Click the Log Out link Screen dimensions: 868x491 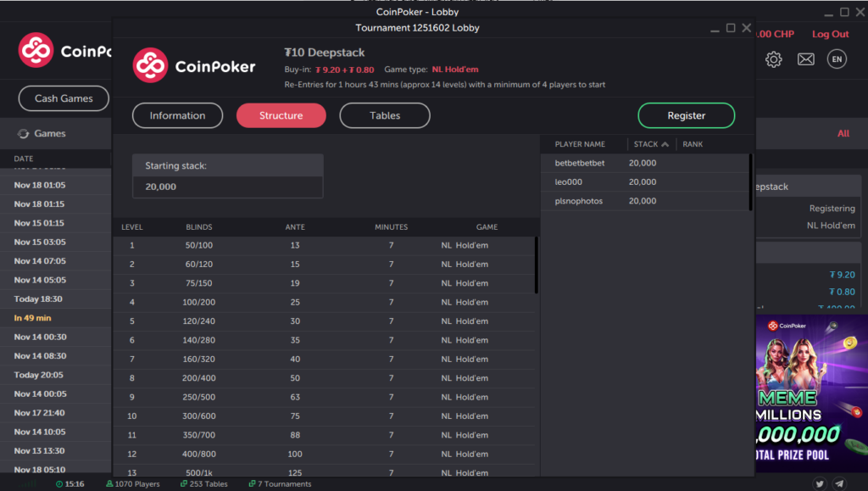coord(830,34)
